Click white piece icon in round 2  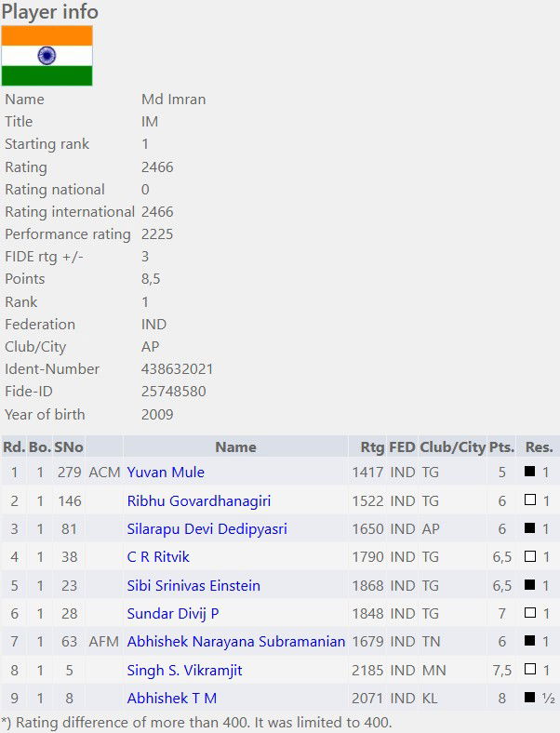coord(529,500)
